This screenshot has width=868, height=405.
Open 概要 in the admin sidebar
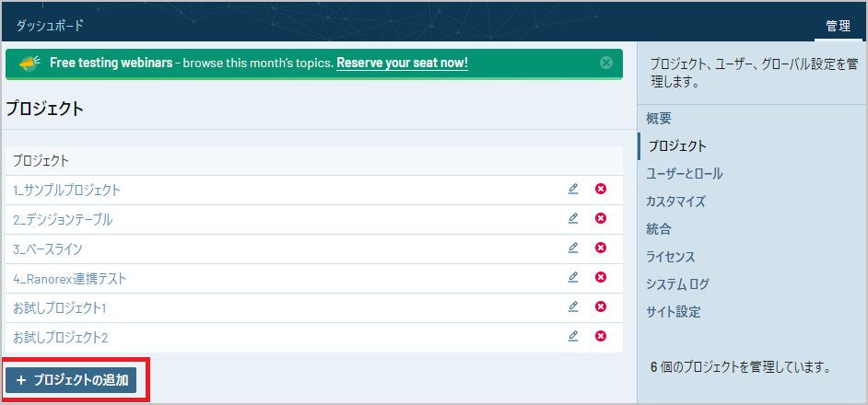tap(659, 118)
